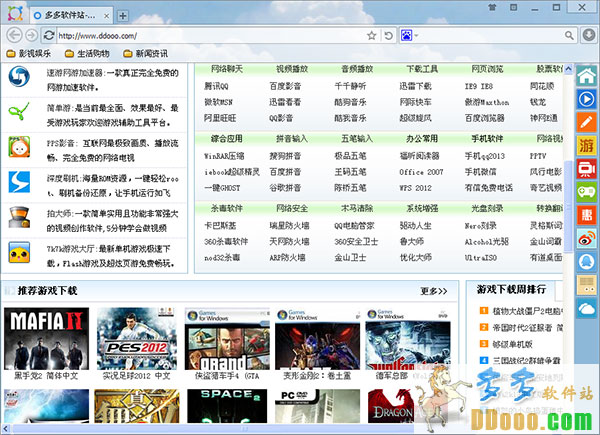Open the 卡巴斯基 link
The image size is (600, 435).
click(220, 226)
